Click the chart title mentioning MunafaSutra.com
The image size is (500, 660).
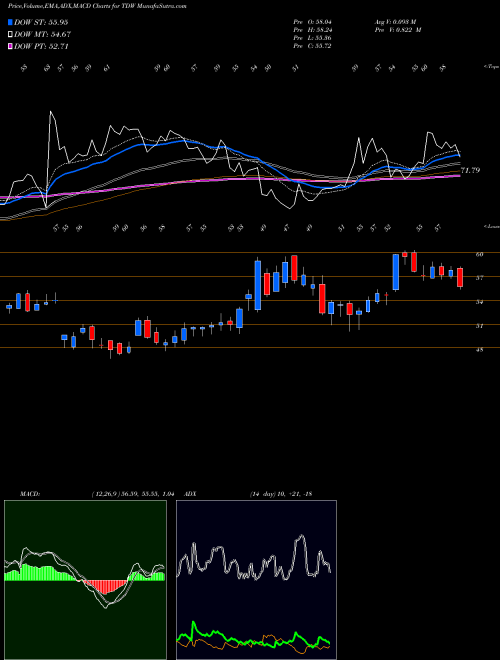click(97, 6)
